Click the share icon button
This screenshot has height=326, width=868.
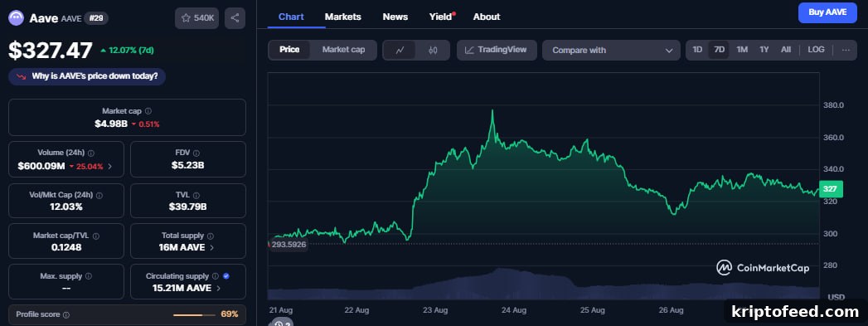235,18
